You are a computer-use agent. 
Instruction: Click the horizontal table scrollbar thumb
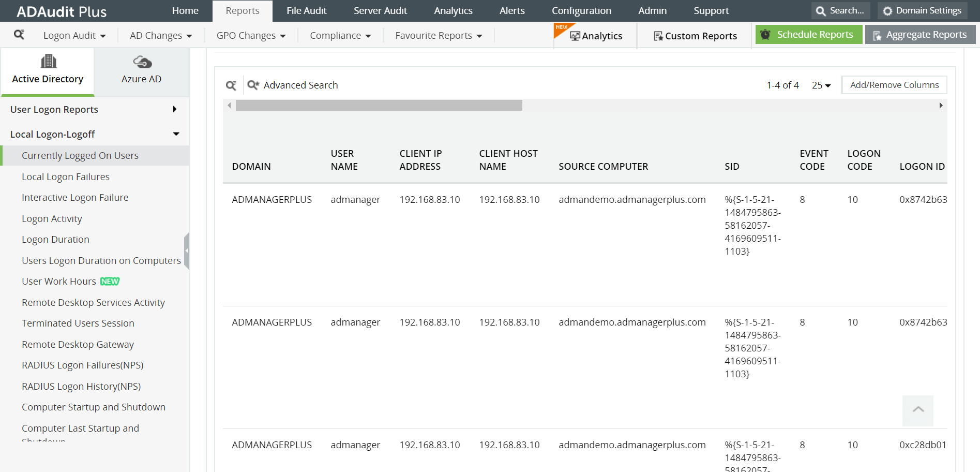379,106
